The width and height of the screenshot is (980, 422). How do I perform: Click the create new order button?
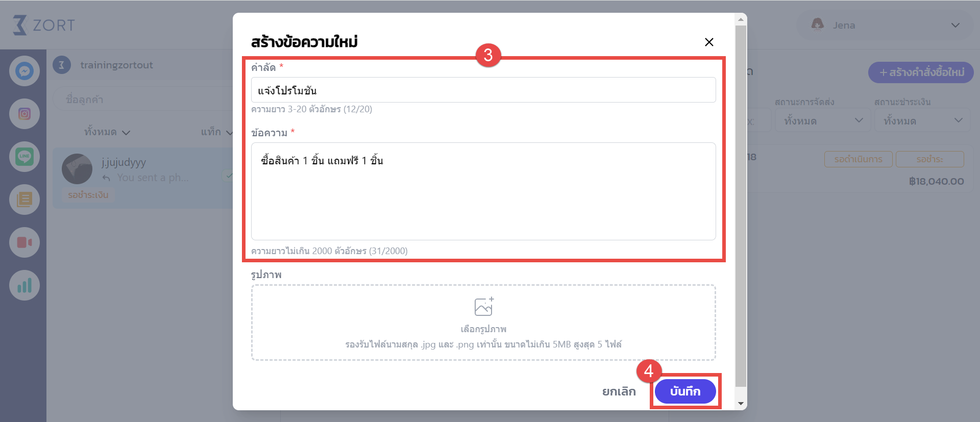click(x=921, y=72)
